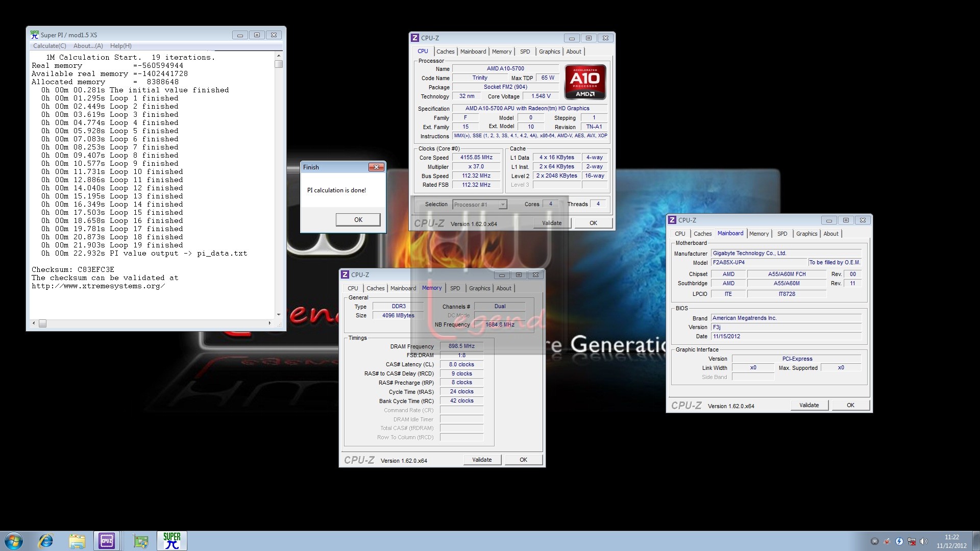Select Graphics tab in CPU-Z memory window
Image resolution: width=980 pixels, height=551 pixels.
click(x=479, y=288)
